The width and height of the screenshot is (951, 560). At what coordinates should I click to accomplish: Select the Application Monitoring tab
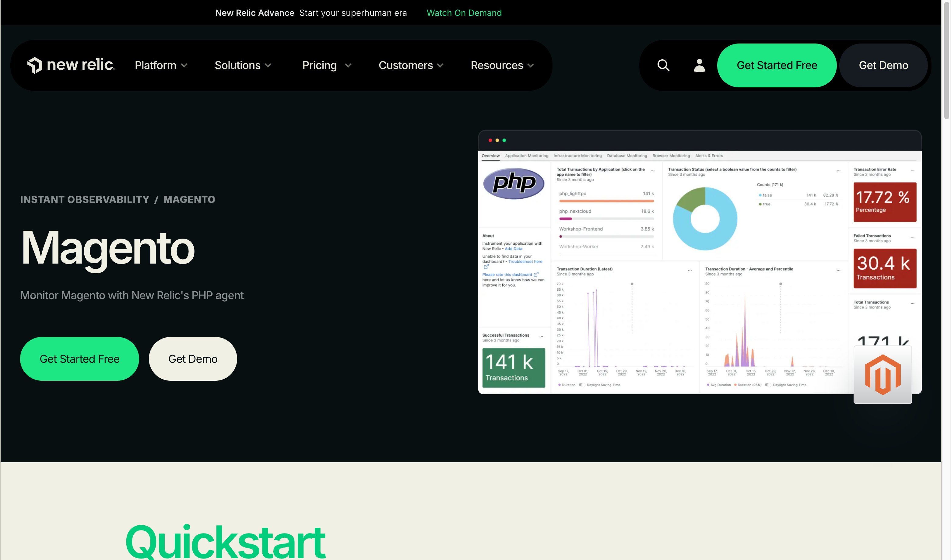(x=526, y=156)
